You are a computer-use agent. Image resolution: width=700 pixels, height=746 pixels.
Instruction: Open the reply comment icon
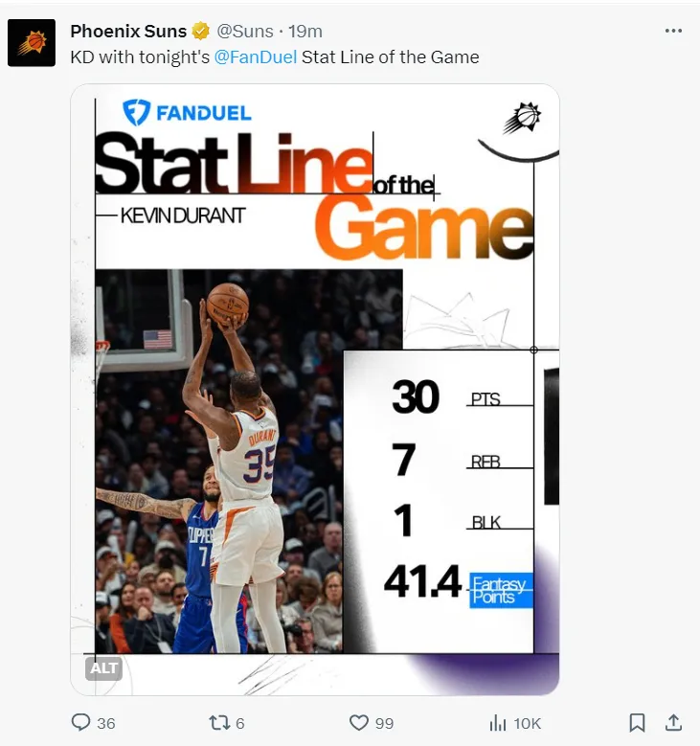point(80,722)
